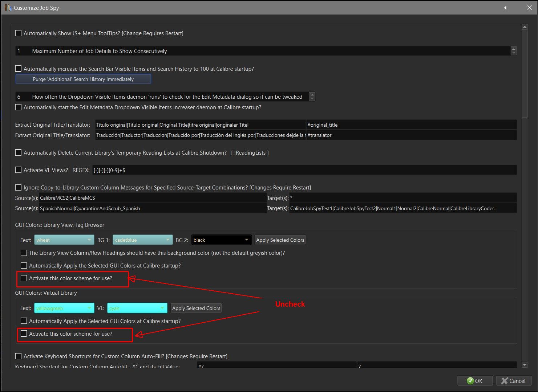
Task: Enable auto-apply GUI Colors at startup for Virtual Library
Action: click(24, 321)
